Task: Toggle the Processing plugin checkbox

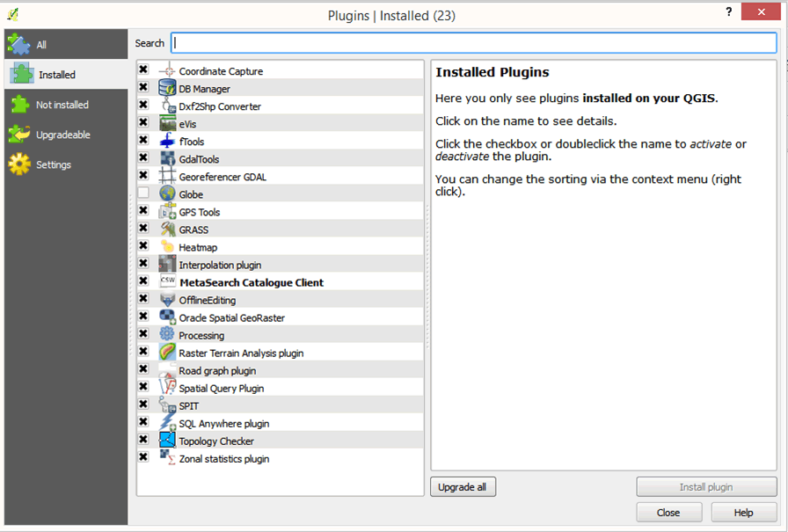Action: coord(143,333)
